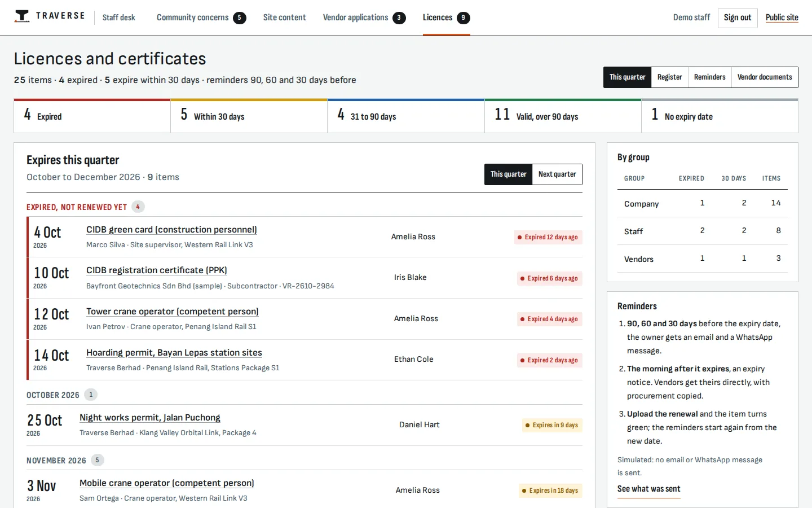812x508 pixels.
Task: Open CIDB registration certificate (PPK)
Action: [x=157, y=270]
